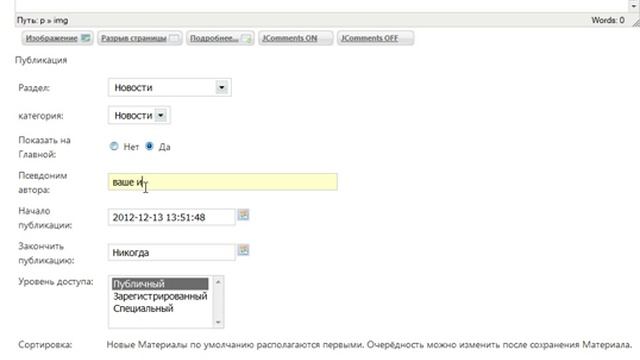This screenshot has height=360, width=640.
Task: Click the access level list's up scroll arrow
Action: click(x=218, y=282)
